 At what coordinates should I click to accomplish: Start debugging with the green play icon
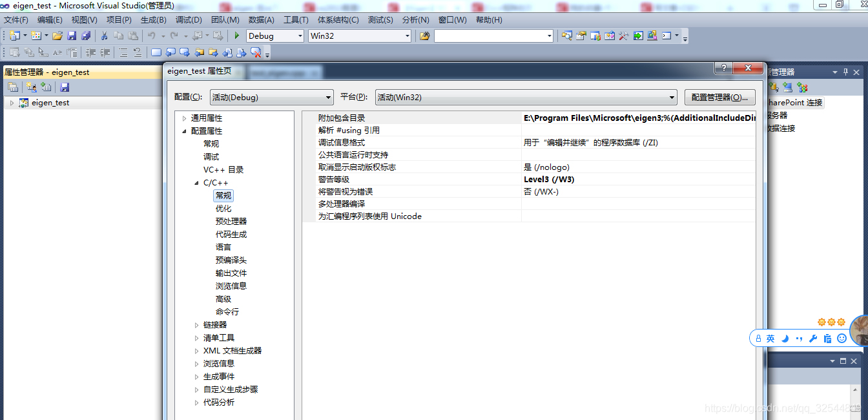[237, 36]
